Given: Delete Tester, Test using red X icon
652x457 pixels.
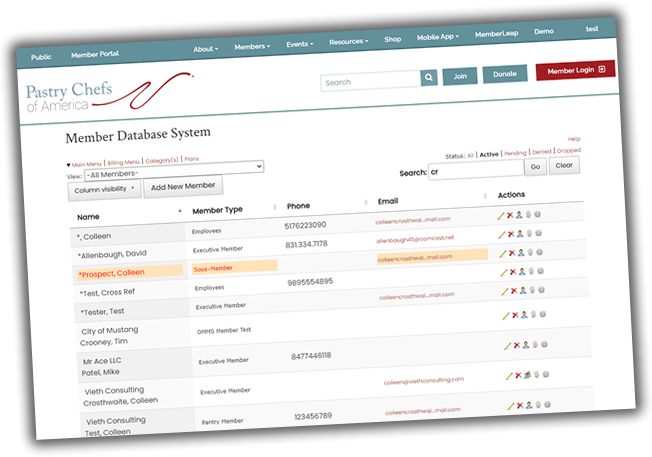Looking at the screenshot, I should point(514,291).
